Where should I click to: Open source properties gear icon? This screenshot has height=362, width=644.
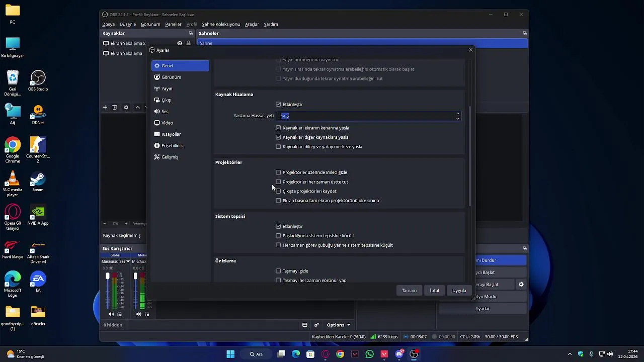[x=126, y=107]
